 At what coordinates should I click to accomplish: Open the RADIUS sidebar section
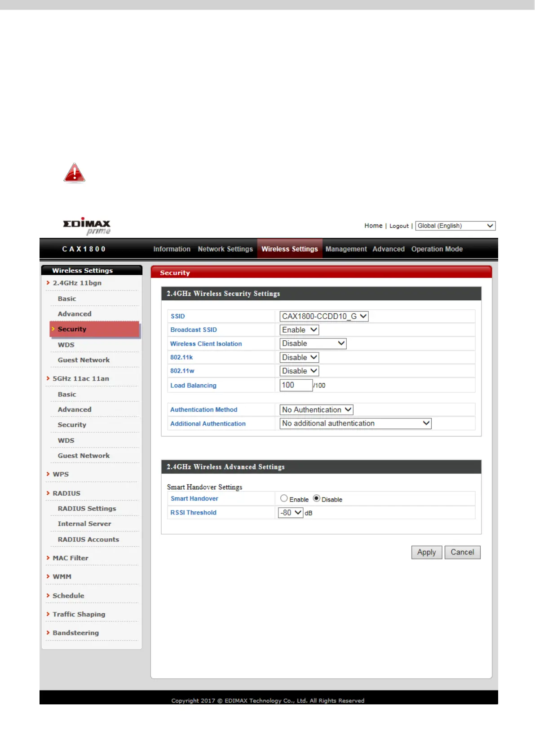pyautogui.click(x=66, y=493)
